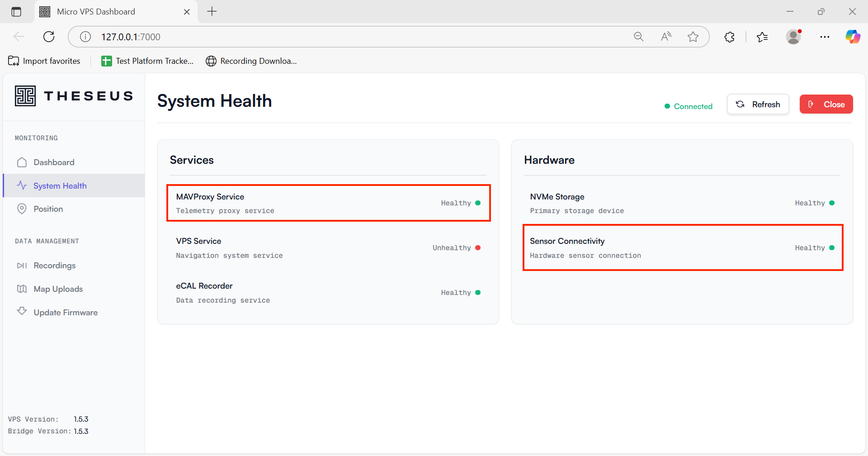Open the Dashboard page from sidebar

[x=54, y=162]
